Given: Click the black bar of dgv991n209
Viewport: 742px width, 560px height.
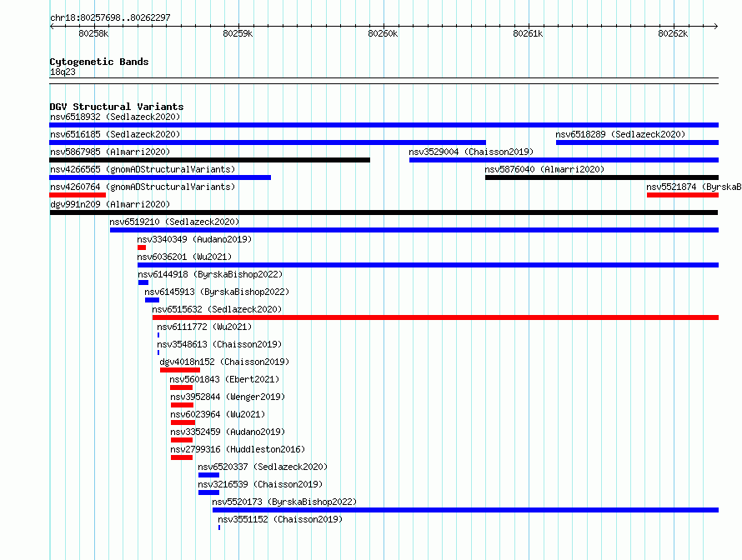Looking at the screenshot, I should click(384, 212).
